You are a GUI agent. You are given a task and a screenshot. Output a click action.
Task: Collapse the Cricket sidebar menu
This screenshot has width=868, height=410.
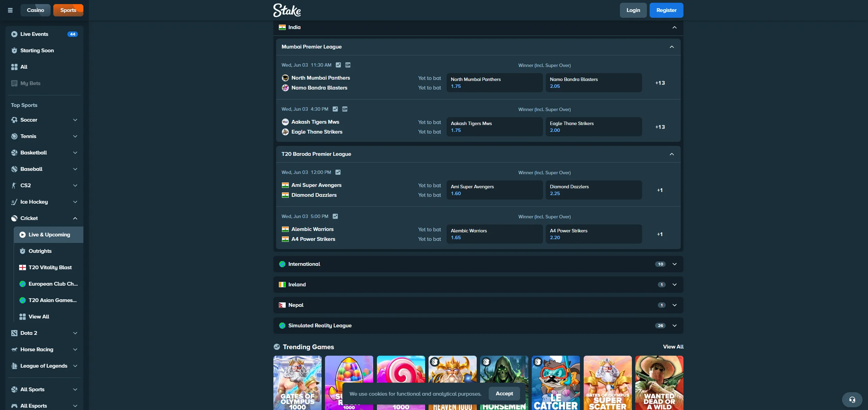click(x=75, y=218)
